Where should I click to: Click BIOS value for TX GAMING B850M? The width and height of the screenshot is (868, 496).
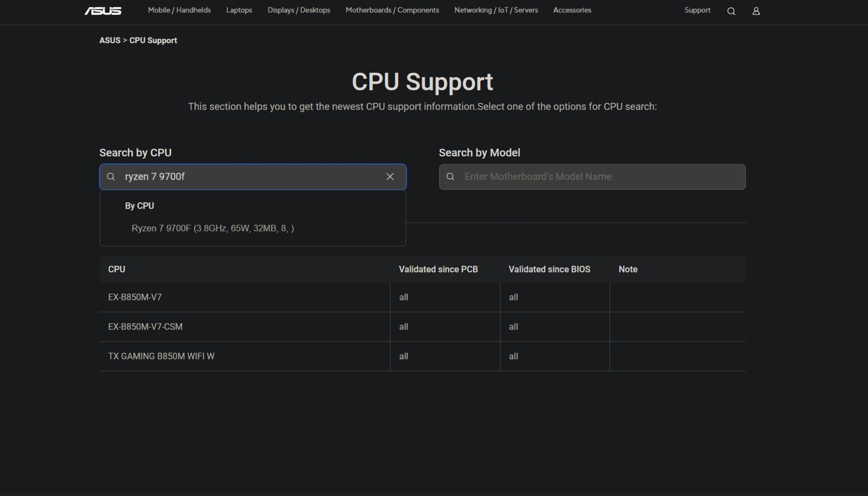pos(514,356)
